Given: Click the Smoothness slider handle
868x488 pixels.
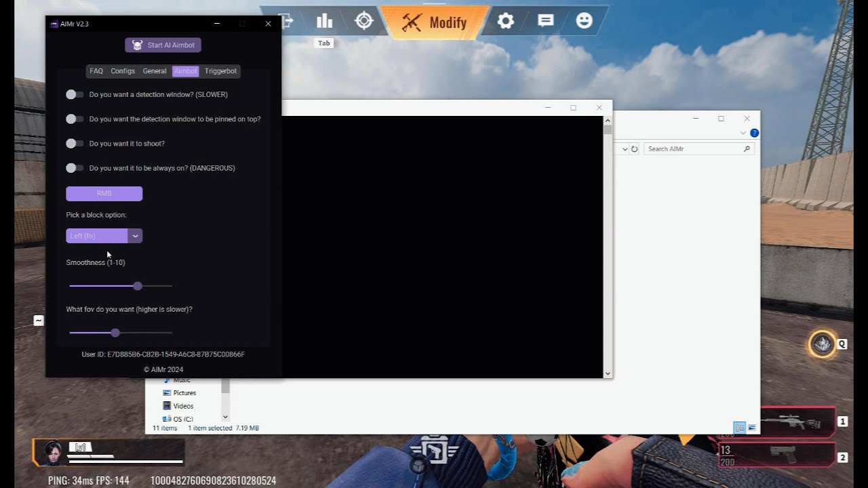Looking at the screenshot, I should 138,286.
